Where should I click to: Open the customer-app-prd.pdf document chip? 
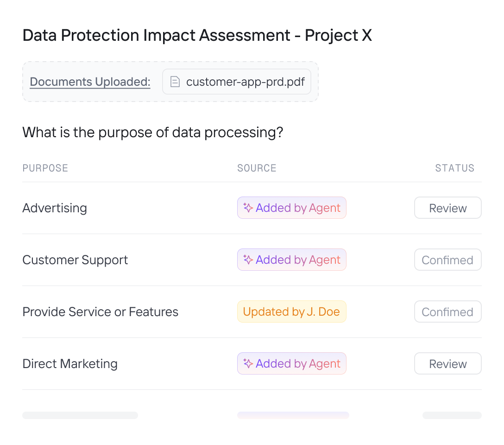tap(236, 82)
